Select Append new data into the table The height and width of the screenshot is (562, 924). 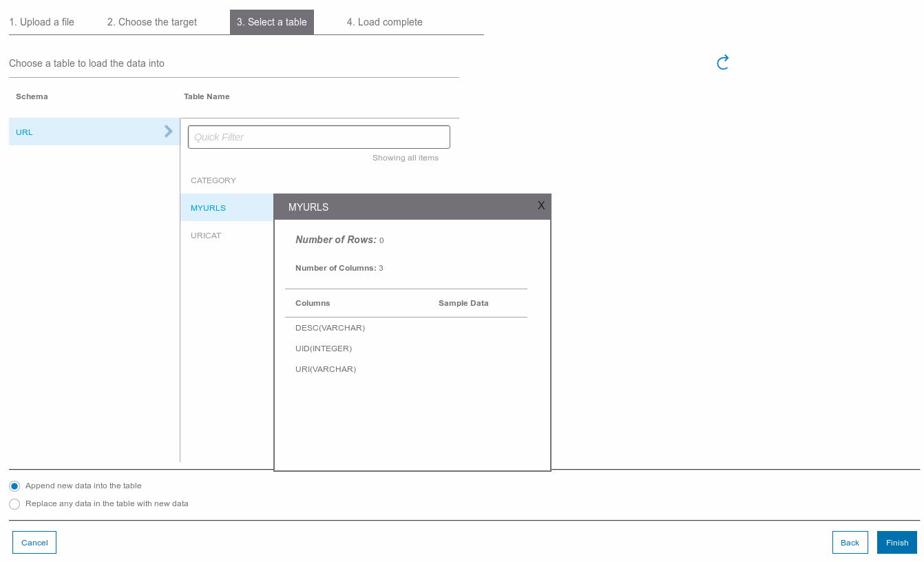click(x=14, y=486)
